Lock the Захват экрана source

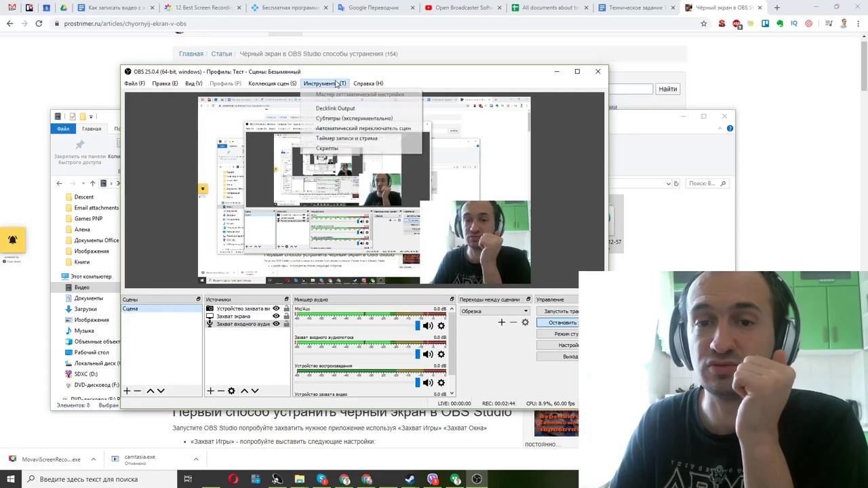tap(286, 317)
